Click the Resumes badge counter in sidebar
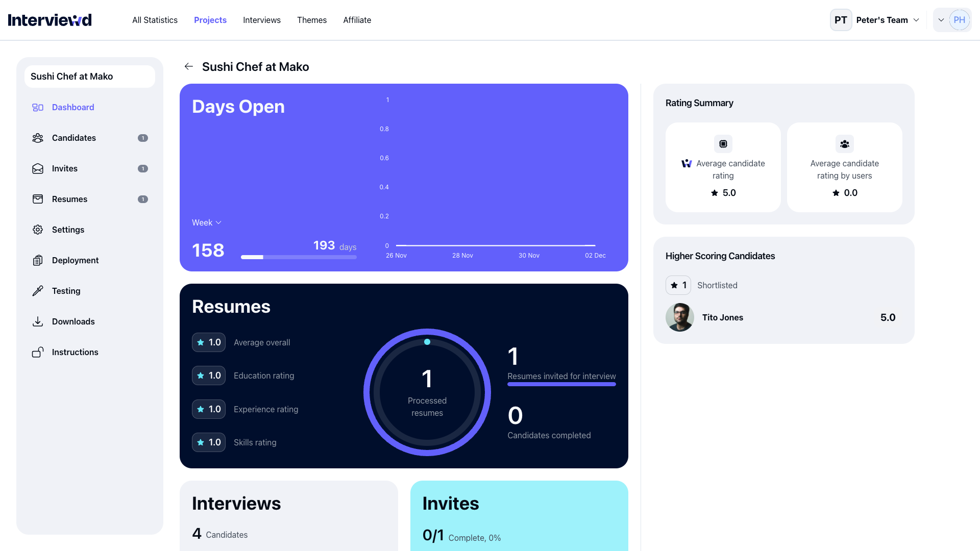980x551 pixels. [x=143, y=199]
